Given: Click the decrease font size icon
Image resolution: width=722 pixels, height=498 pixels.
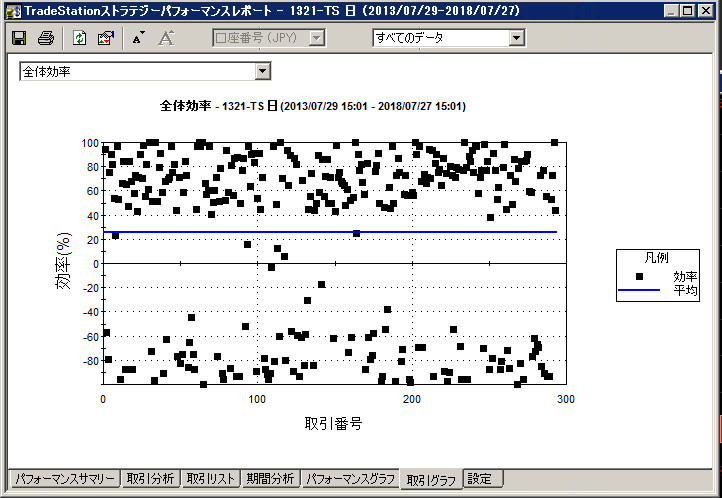Looking at the screenshot, I should [x=139, y=38].
